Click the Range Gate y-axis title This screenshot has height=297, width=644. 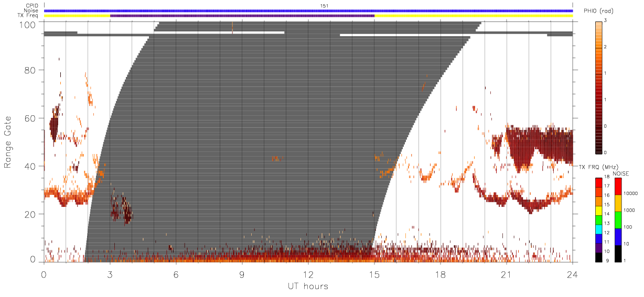point(8,142)
